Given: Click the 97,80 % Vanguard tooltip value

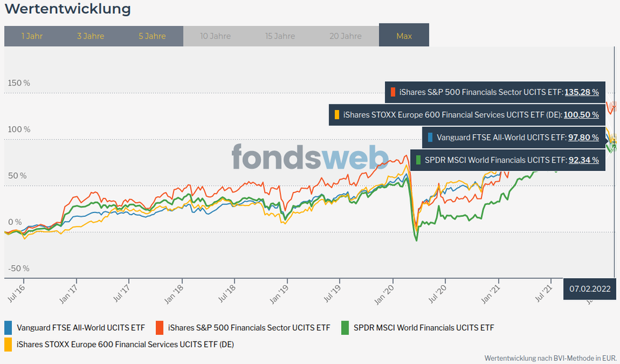Looking at the screenshot, I should pyautogui.click(x=583, y=137).
